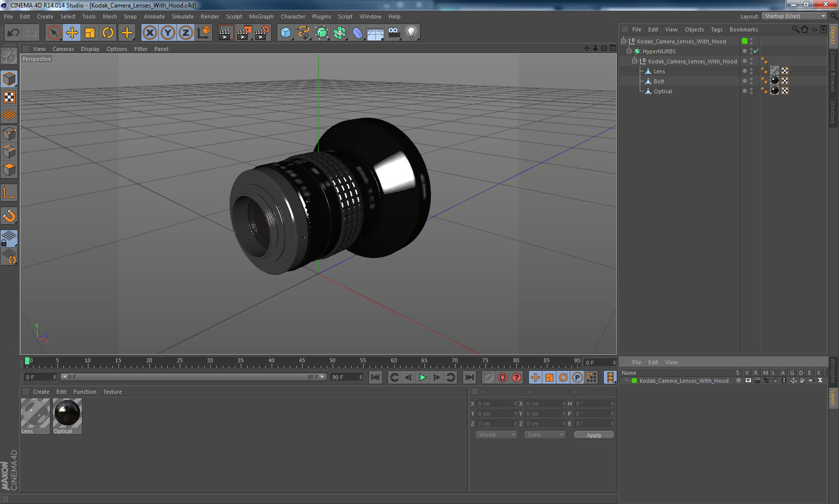Open the material manager Texture menu

pos(112,392)
